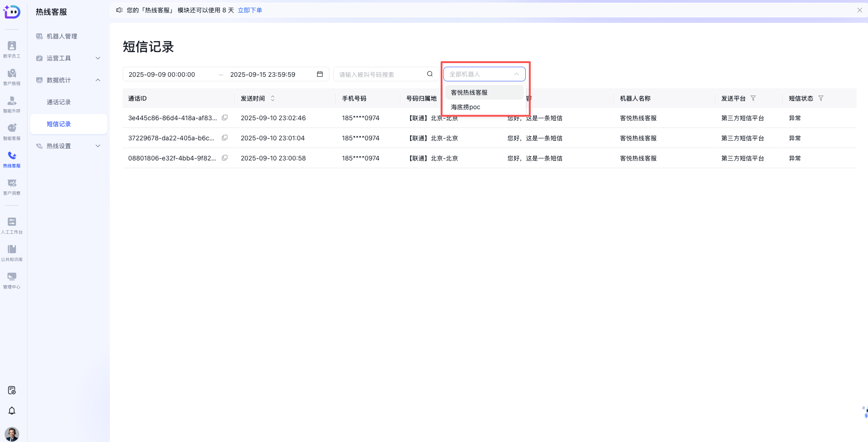The width and height of the screenshot is (868, 442).
Task: Click the 立即下单 link
Action: [250, 10]
